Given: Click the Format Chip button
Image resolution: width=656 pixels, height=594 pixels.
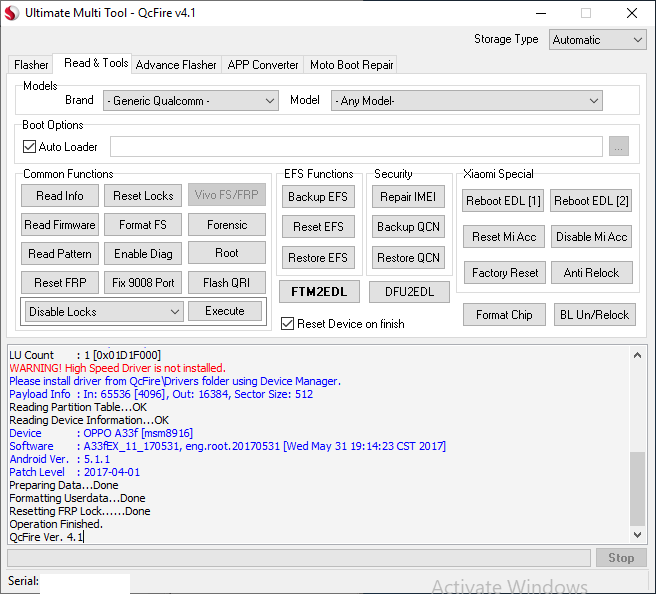Looking at the screenshot, I should tap(504, 315).
